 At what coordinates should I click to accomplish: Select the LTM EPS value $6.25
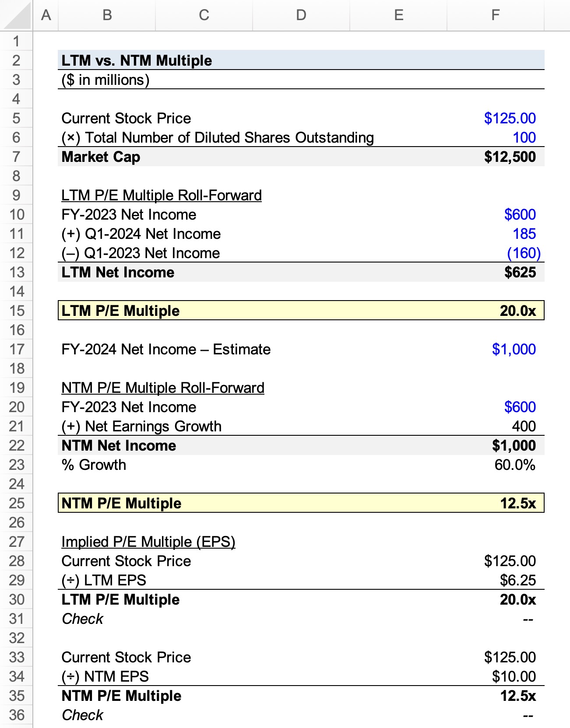[x=518, y=580]
